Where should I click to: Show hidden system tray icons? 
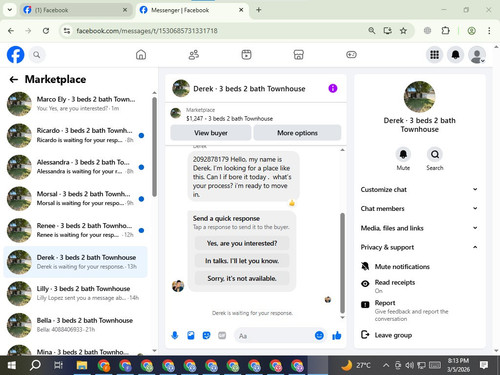(386, 365)
